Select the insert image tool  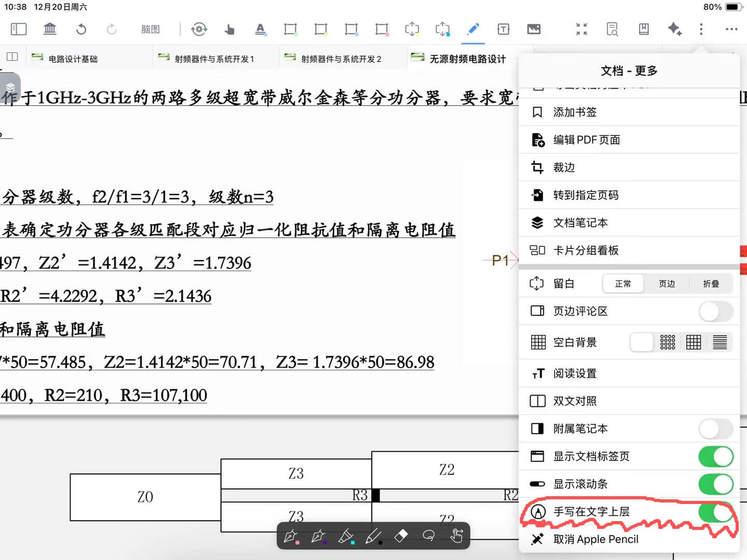pos(534,29)
